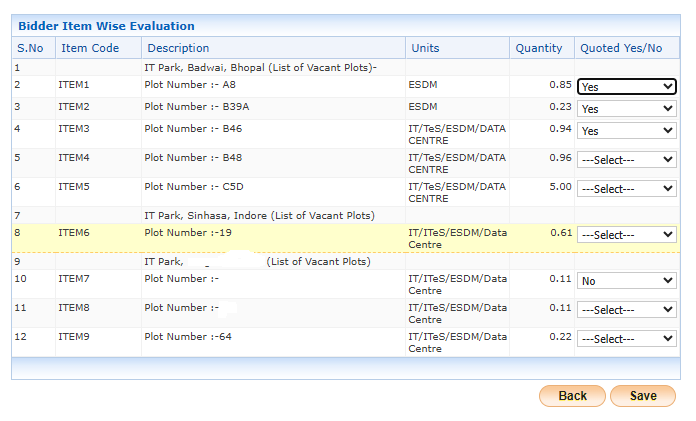
Task: Click quantity value 0.96
Action: [560, 157]
